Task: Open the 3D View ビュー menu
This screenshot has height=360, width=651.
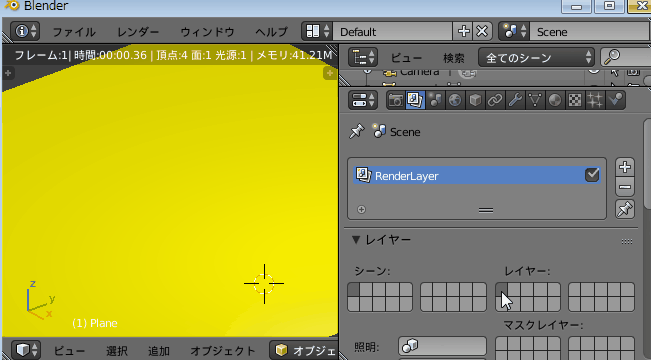Action: coord(69,351)
